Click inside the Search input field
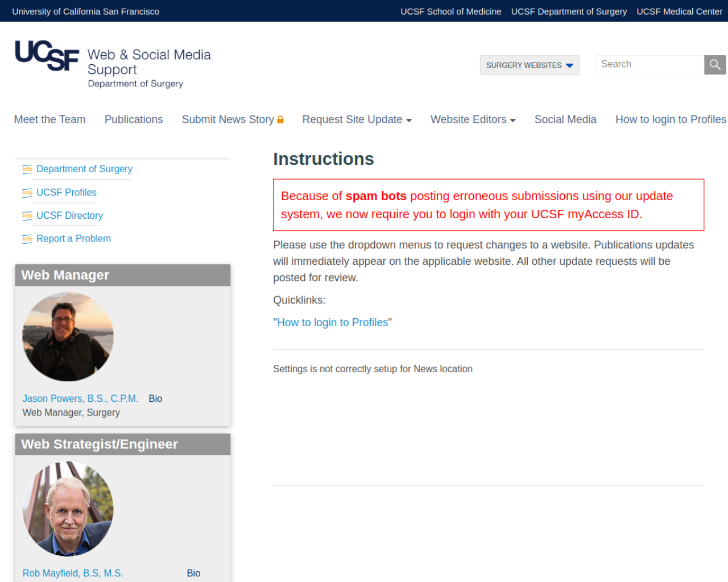Screen dimensions: 728x582 click(x=650, y=64)
